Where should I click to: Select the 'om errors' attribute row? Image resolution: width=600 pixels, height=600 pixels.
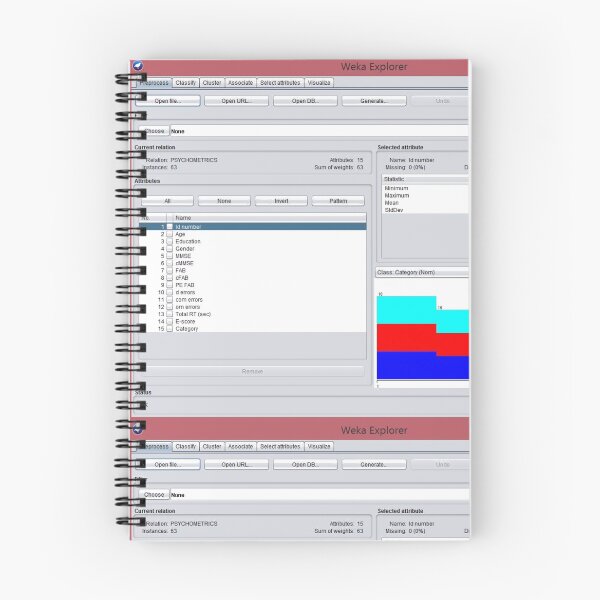pos(253,307)
